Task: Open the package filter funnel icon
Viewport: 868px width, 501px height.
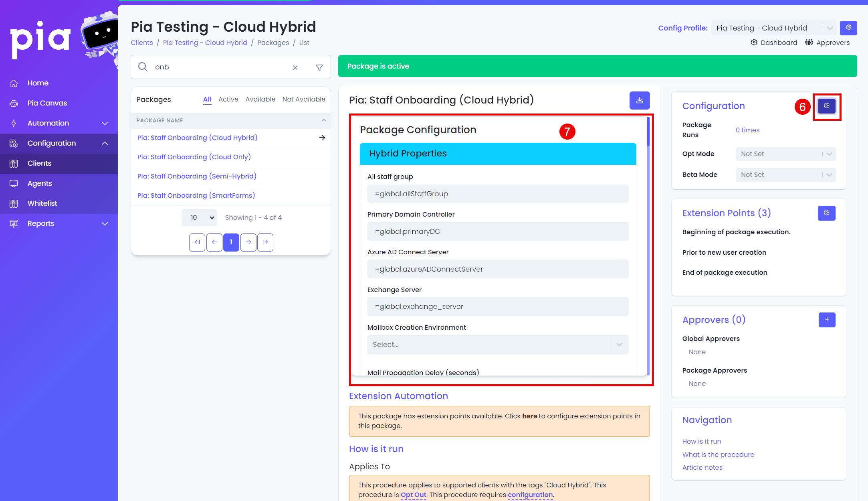Action: coord(319,67)
